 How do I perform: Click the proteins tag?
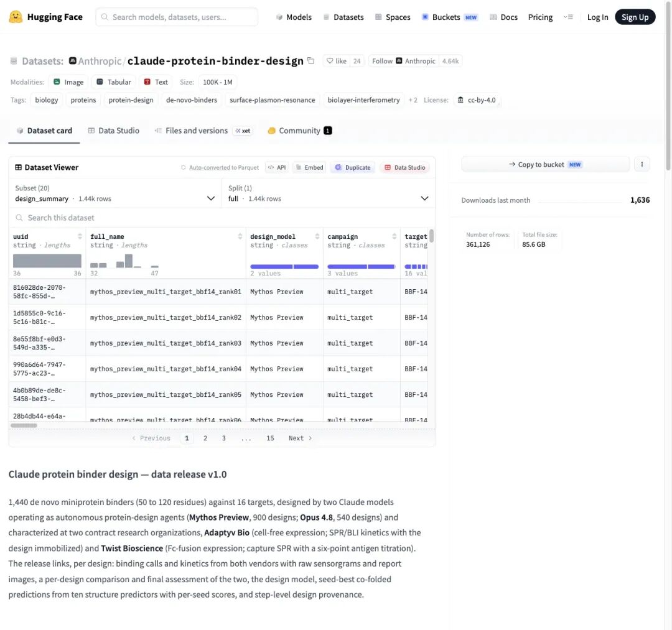pyautogui.click(x=83, y=100)
